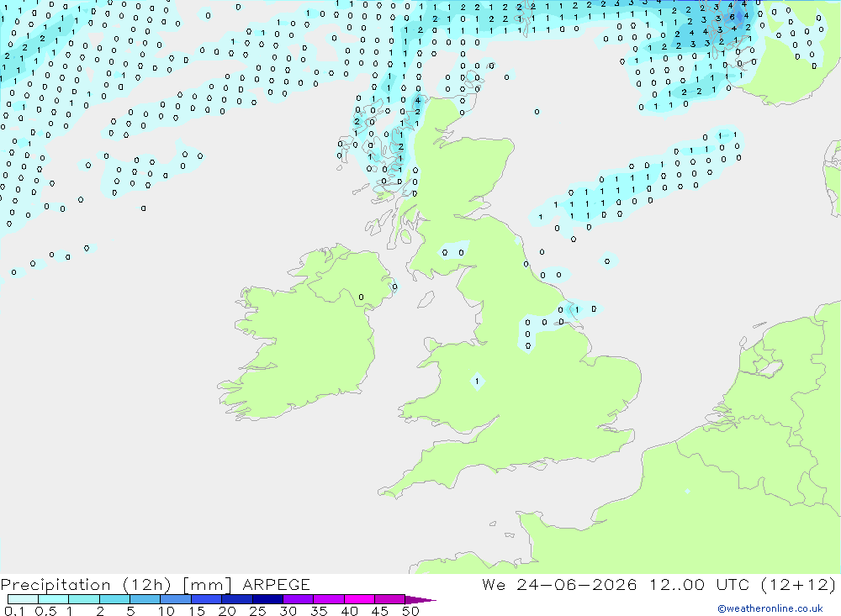Click the '25' legend scale label

coord(257,611)
